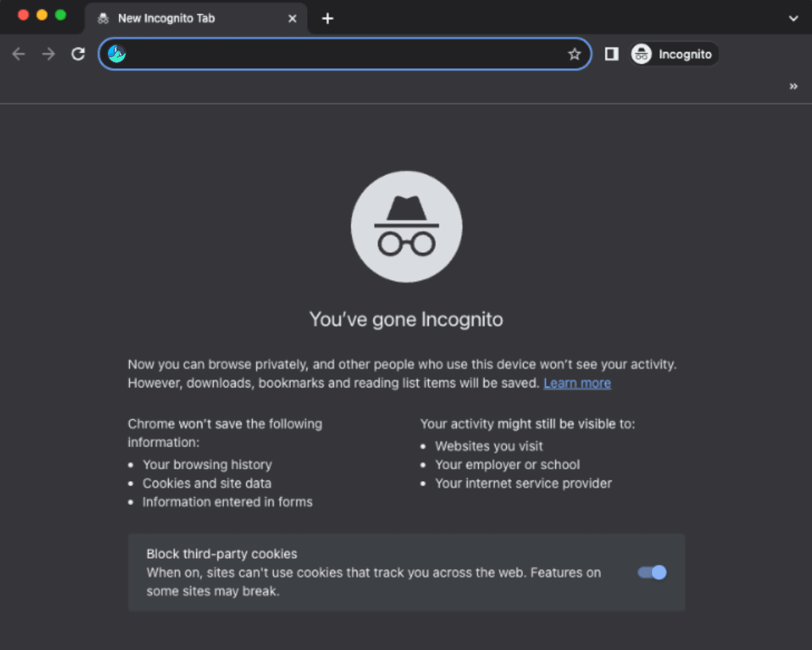The image size is (812, 650).
Task: Open a new tab with the plus button
Action: click(x=327, y=18)
